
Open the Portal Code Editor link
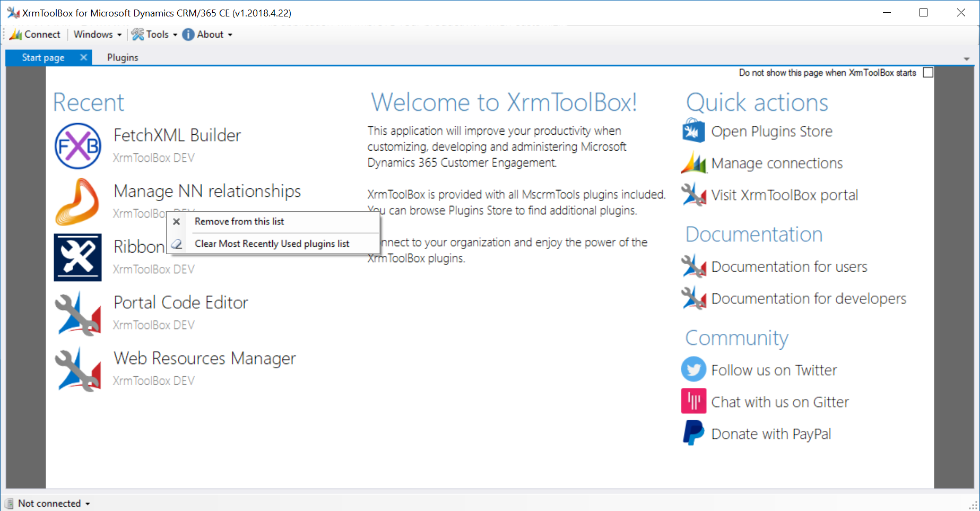pos(181,302)
